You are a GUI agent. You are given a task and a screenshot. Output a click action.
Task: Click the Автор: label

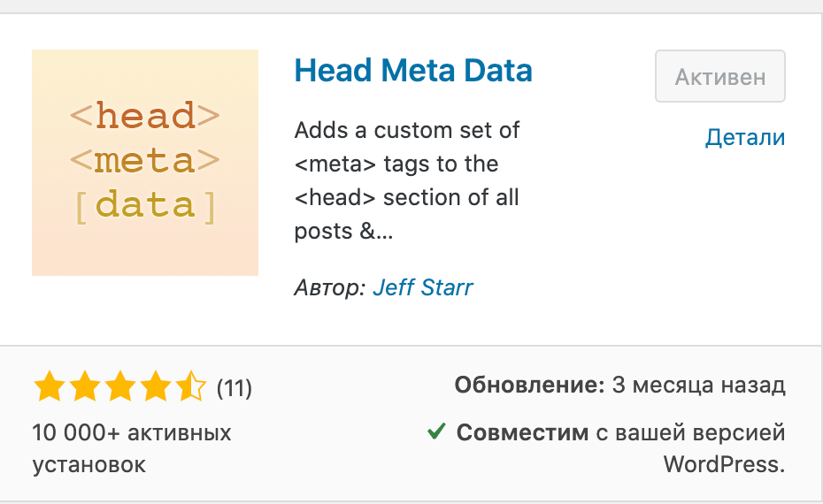pyautogui.click(x=329, y=287)
